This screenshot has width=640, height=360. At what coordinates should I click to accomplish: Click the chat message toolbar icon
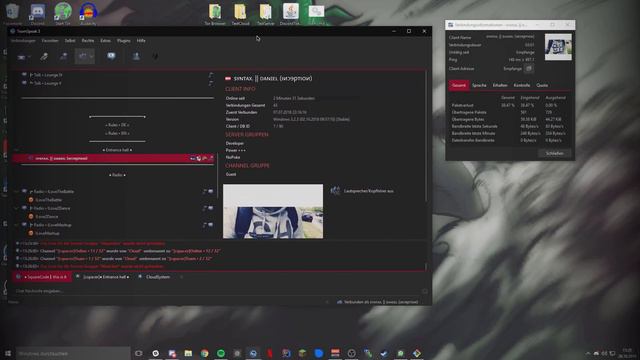click(x=111, y=56)
